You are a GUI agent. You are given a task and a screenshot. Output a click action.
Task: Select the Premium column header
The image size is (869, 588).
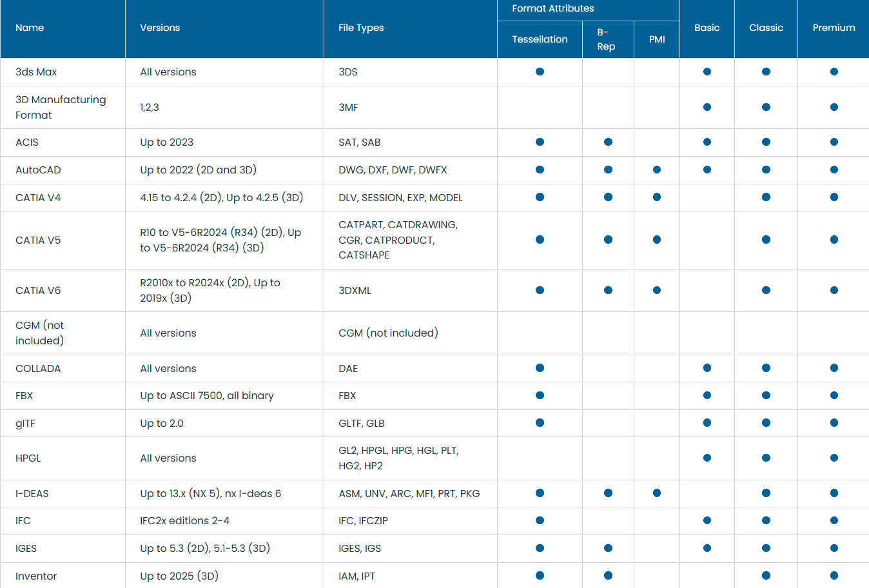[x=834, y=28]
